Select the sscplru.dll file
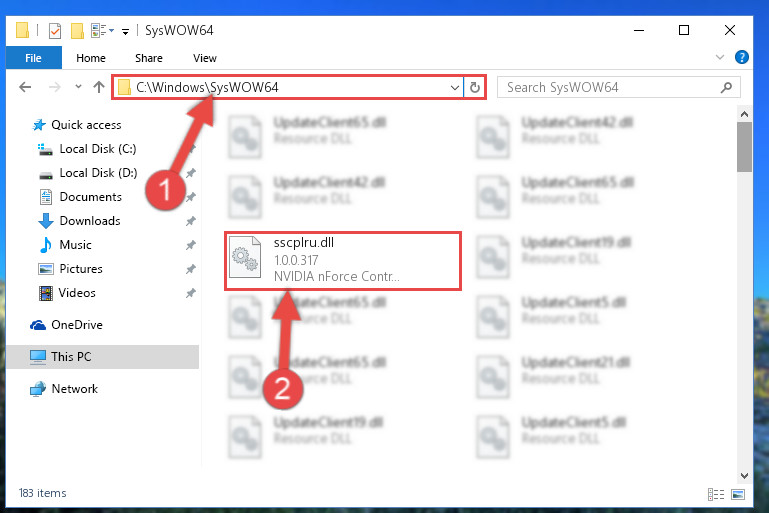The width and height of the screenshot is (769, 513). pyautogui.click(x=343, y=261)
